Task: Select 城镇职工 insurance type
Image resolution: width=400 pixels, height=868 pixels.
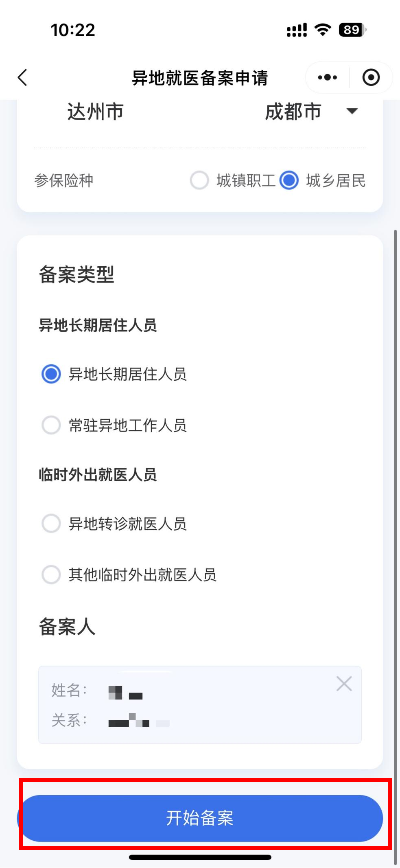Action: pos(200,180)
